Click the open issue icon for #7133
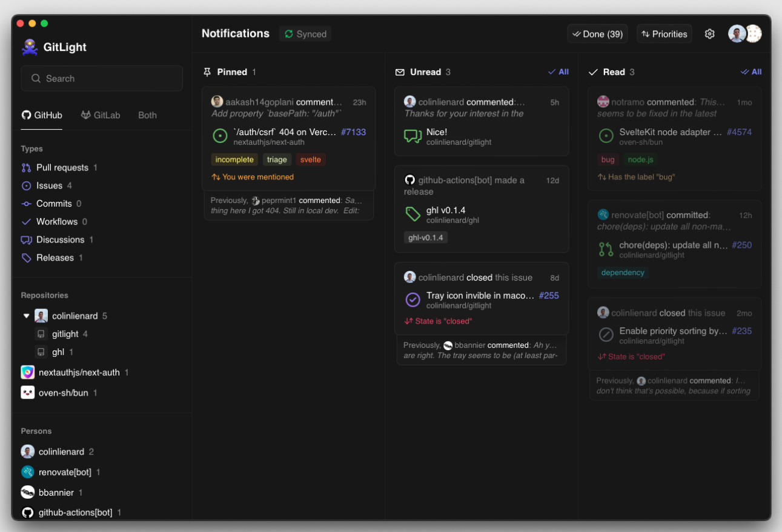 pos(220,136)
